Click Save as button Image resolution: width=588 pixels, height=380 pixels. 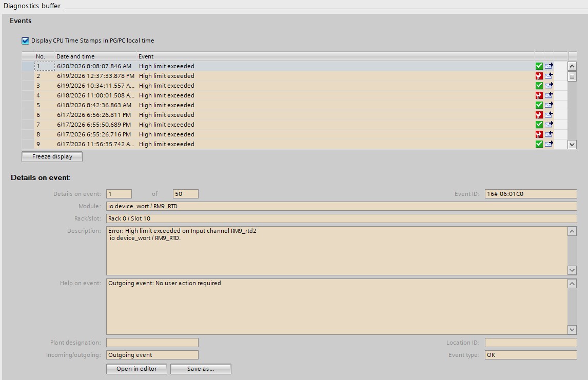(201, 369)
